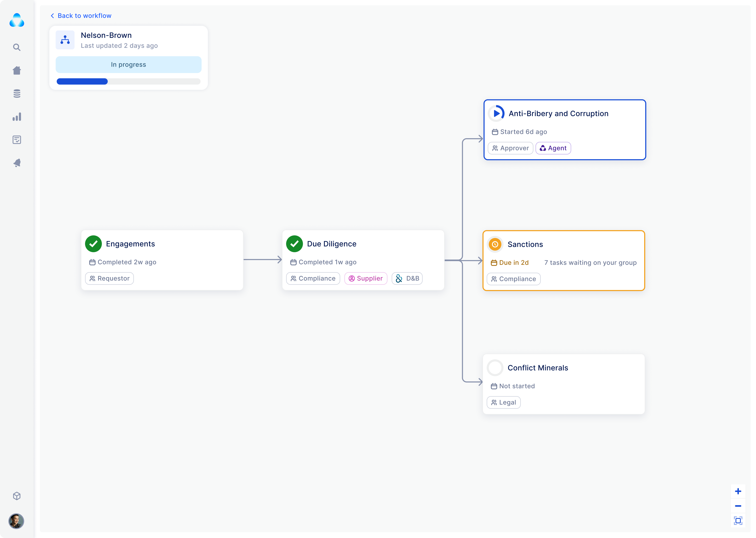Open the tasks checklist sidebar icon
Image resolution: width=756 pixels, height=538 pixels.
(x=17, y=140)
